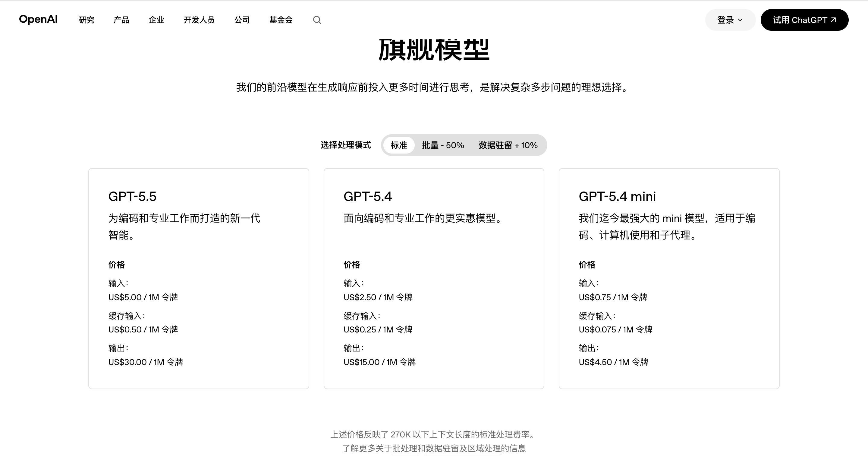
Task: Select the 批量 - 50% mode
Action: pos(443,145)
